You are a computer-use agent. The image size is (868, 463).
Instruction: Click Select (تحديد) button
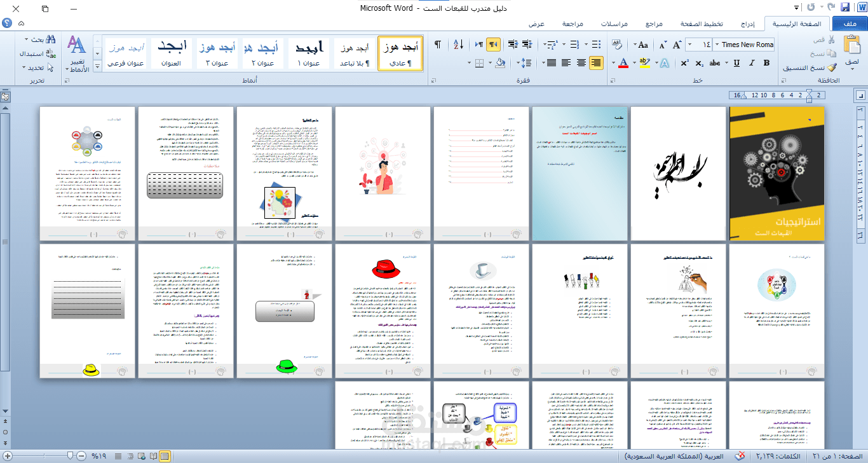click(39, 68)
